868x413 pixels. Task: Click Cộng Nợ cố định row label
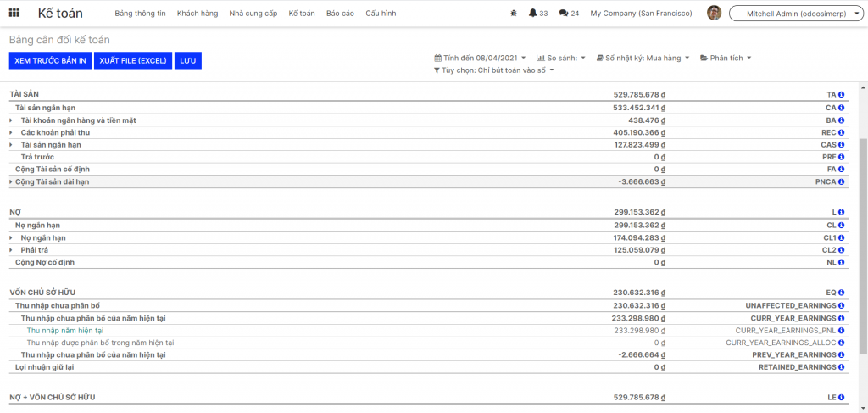tap(45, 262)
